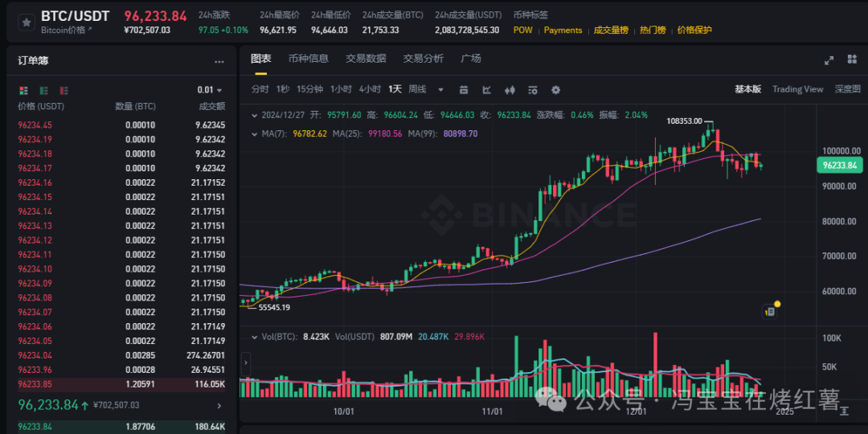Open order book more options menu
The width and height of the screenshot is (868, 434).
click(x=219, y=62)
